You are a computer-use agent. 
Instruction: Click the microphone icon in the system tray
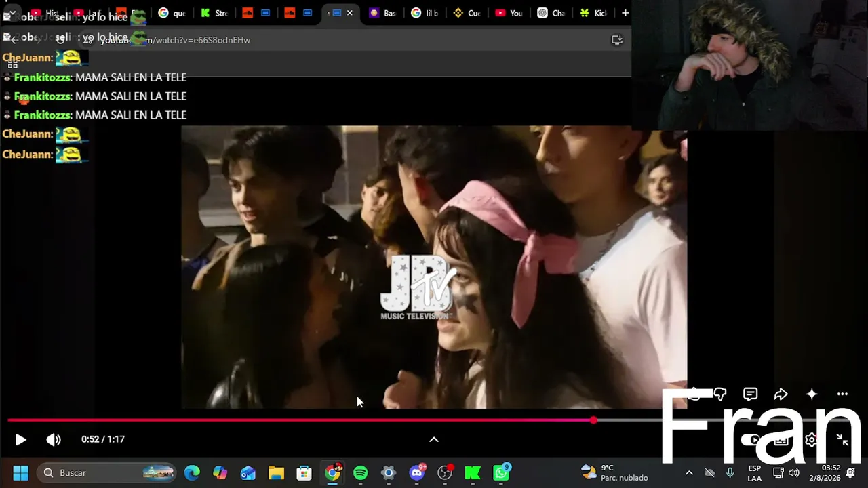click(730, 472)
